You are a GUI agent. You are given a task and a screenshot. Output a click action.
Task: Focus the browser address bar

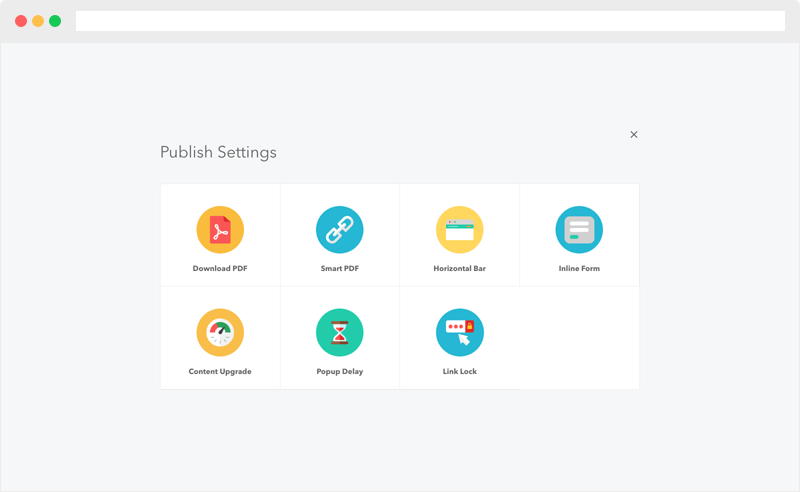pyautogui.click(x=430, y=21)
